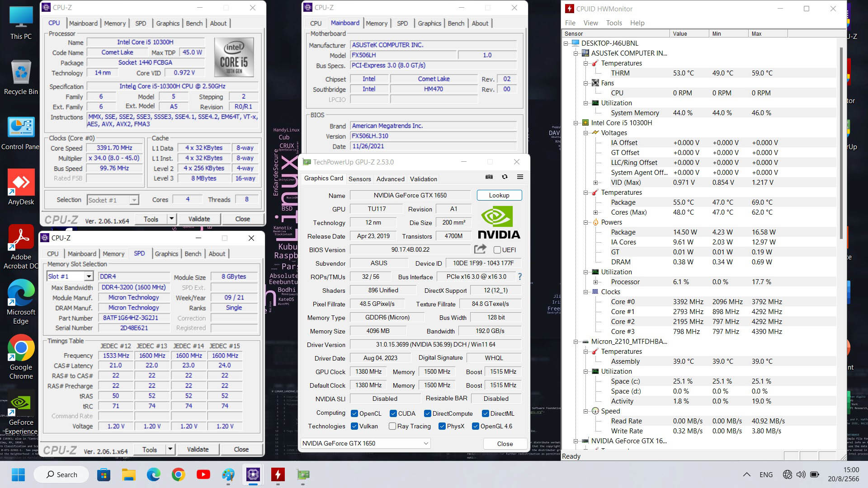Image resolution: width=868 pixels, height=488 pixels.
Task: Toggle the CUDA checkbox
Action: [393, 413]
